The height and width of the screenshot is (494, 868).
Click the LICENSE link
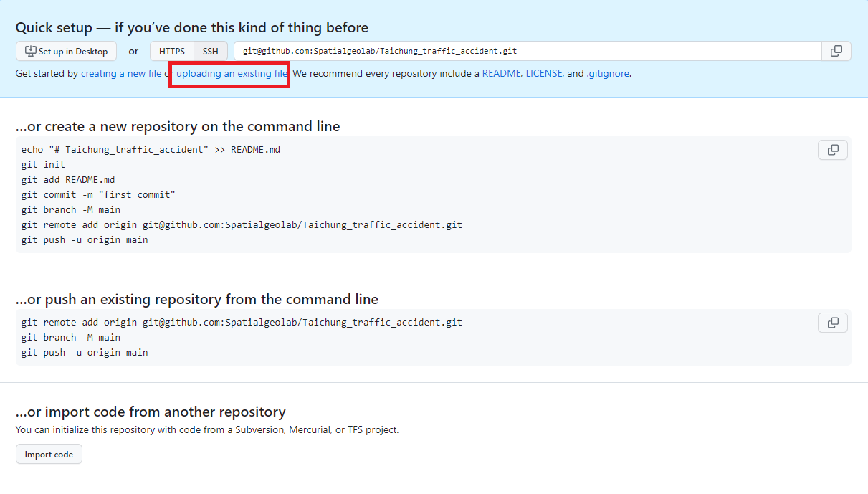pyautogui.click(x=544, y=73)
